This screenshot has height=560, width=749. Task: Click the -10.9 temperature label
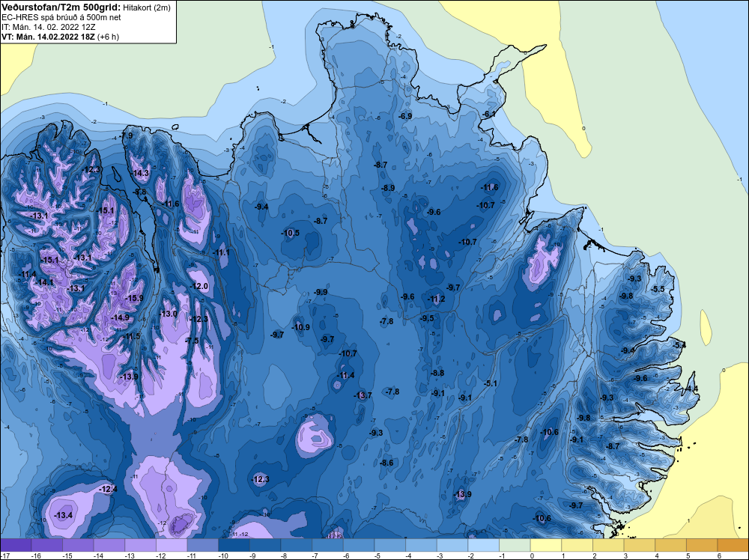point(301,327)
